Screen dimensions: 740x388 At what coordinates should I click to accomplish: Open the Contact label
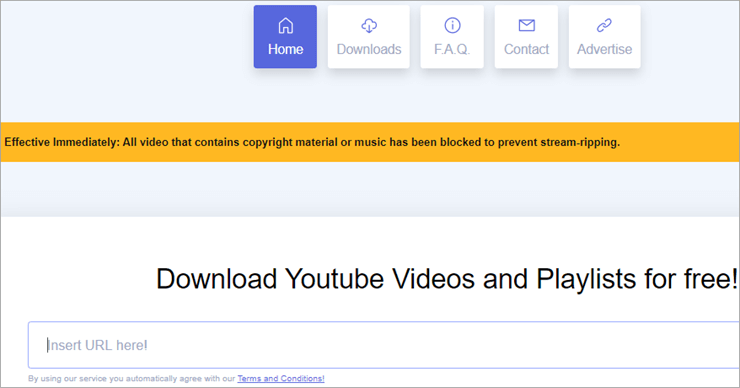click(x=527, y=49)
